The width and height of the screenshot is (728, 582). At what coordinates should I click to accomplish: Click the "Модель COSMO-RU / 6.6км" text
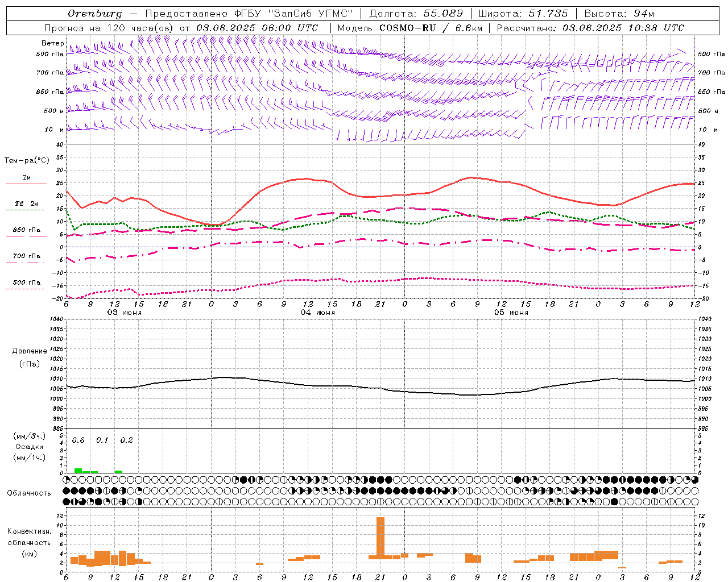click(x=409, y=28)
